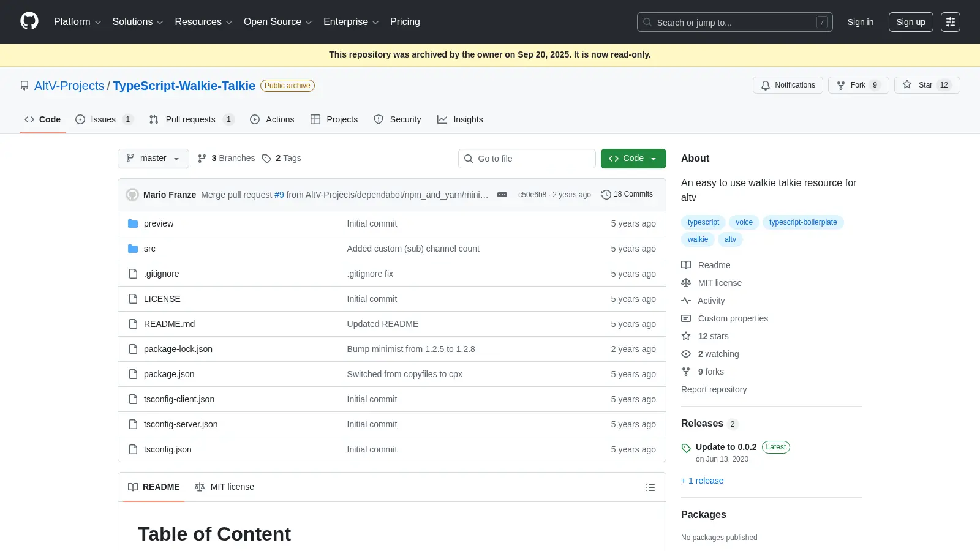Viewport: 980px width, 551px height.
Task: Filter by typescript topic tag
Action: point(703,222)
